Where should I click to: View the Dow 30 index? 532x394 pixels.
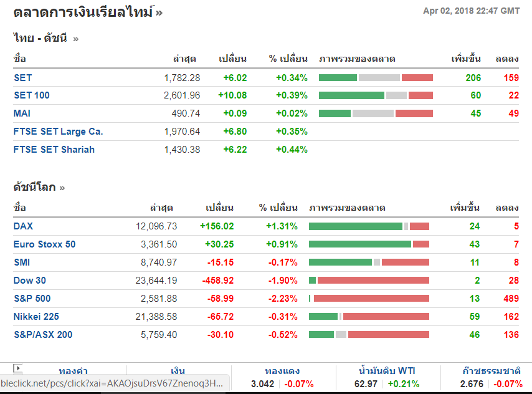click(x=30, y=281)
